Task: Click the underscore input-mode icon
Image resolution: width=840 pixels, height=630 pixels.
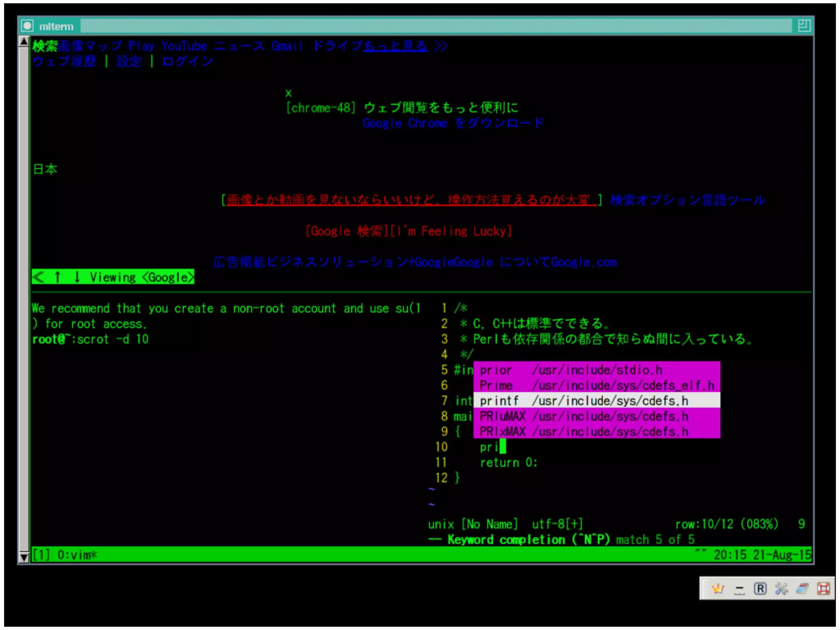Action: coord(739,589)
